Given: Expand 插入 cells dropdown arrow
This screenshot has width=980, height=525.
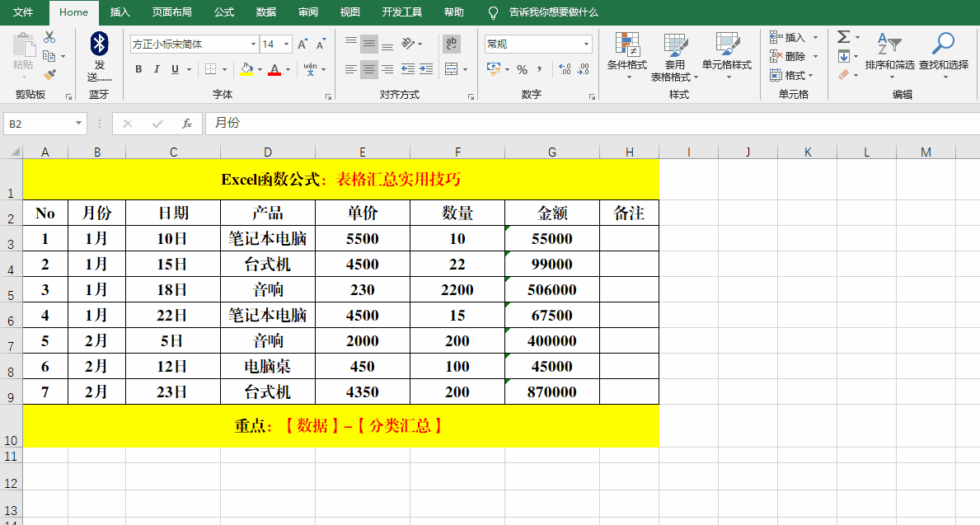Looking at the screenshot, I should (816, 38).
